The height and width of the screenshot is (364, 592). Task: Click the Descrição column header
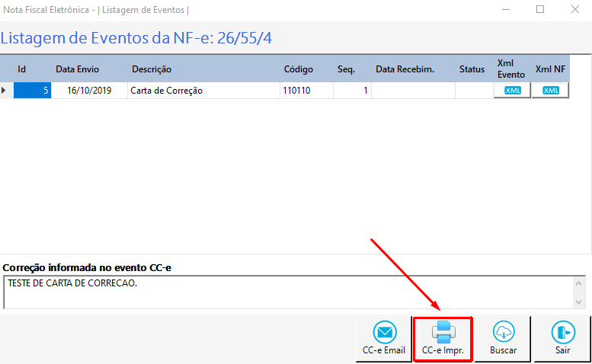coord(152,69)
